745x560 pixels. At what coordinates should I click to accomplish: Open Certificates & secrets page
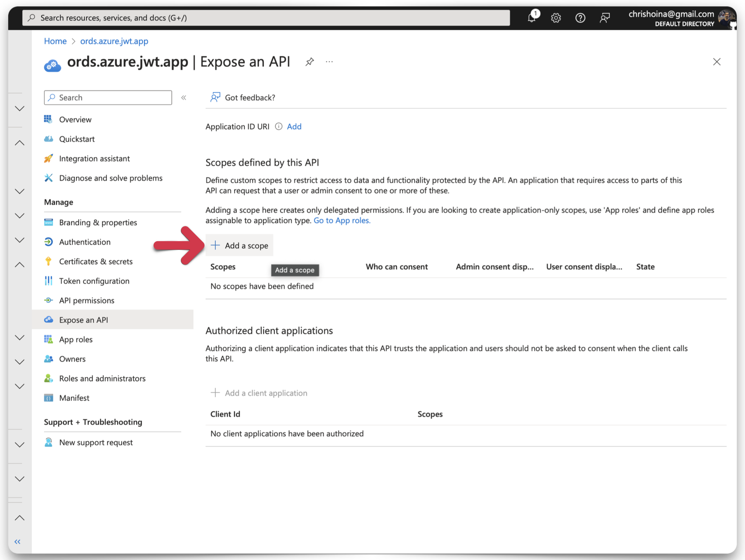tap(95, 261)
